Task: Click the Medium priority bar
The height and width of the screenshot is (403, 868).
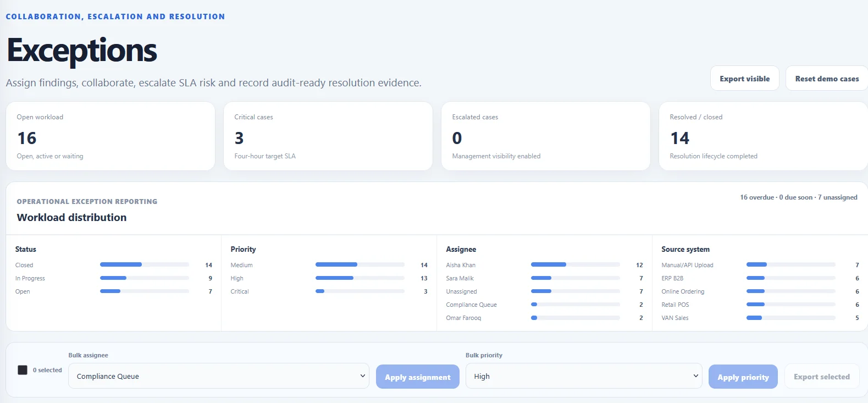Action: [360, 264]
